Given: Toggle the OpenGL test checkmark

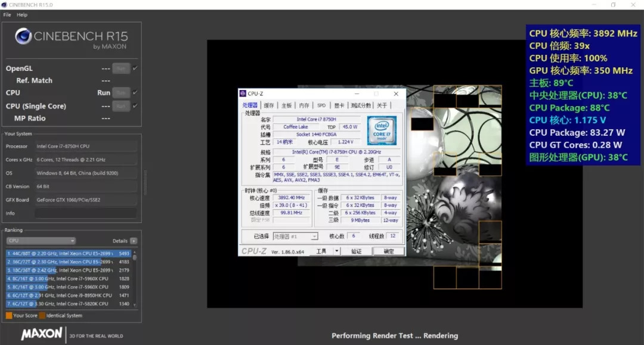Looking at the screenshot, I should pyautogui.click(x=134, y=68).
